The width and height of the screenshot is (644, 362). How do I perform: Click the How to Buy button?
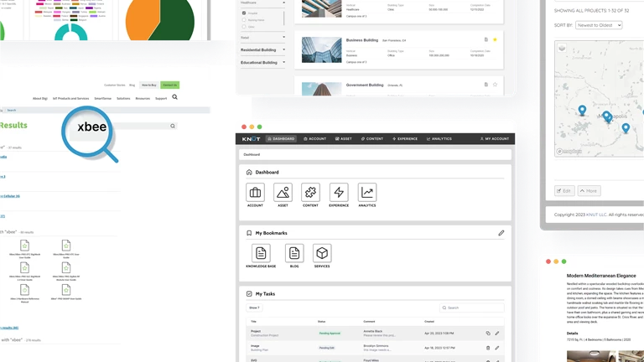click(x=149, y=85)
